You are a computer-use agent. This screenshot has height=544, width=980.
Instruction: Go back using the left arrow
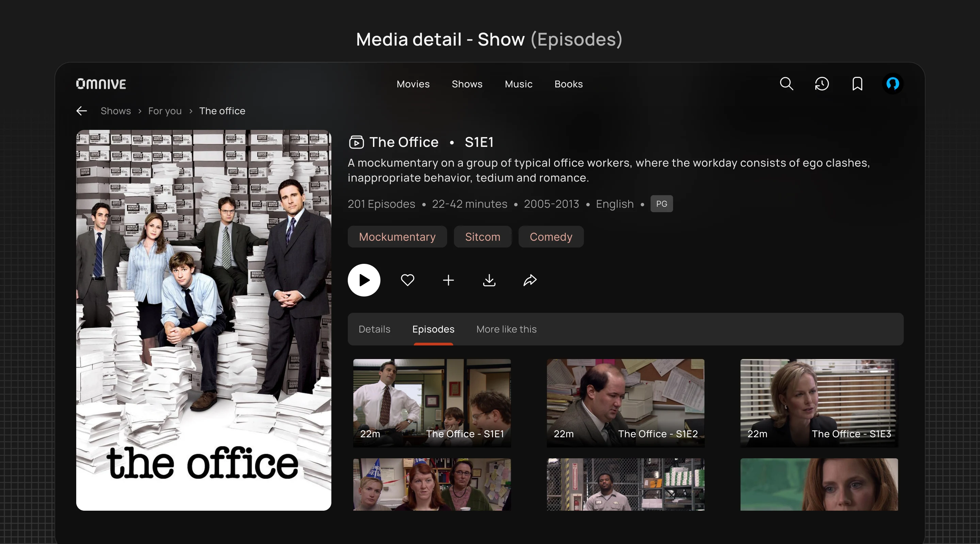tap(81, 111)
